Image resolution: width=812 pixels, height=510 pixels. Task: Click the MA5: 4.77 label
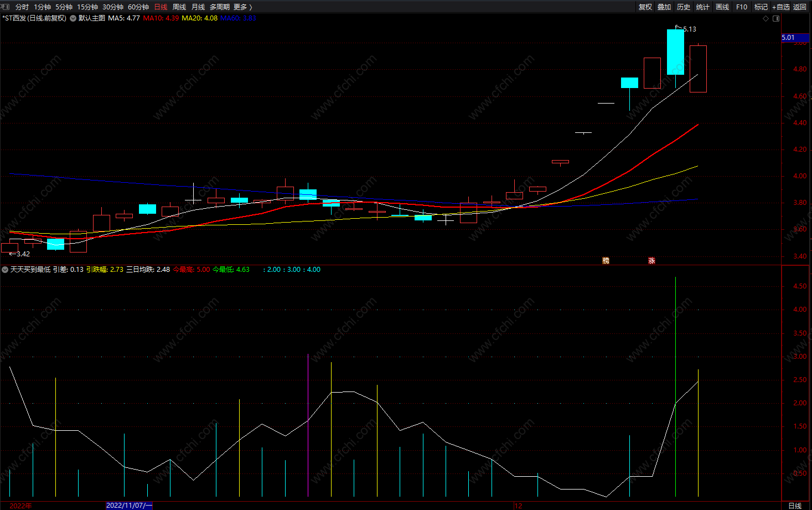tap(124, 18)
